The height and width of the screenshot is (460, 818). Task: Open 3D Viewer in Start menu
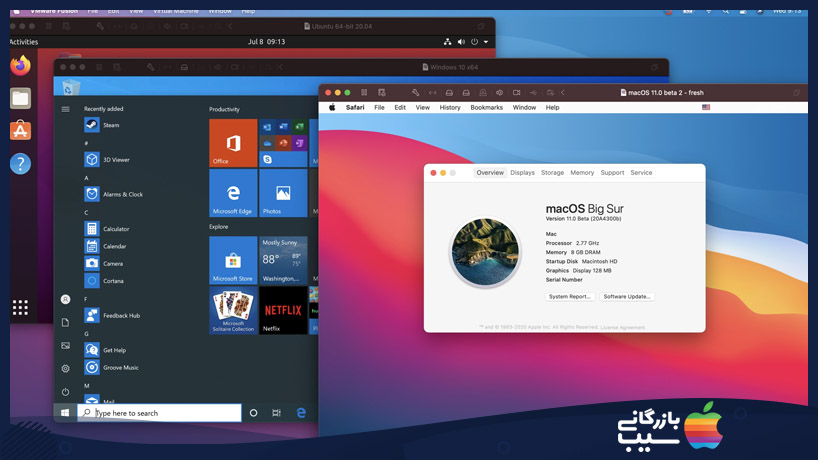pyautogui.click(x=107, y=160)
